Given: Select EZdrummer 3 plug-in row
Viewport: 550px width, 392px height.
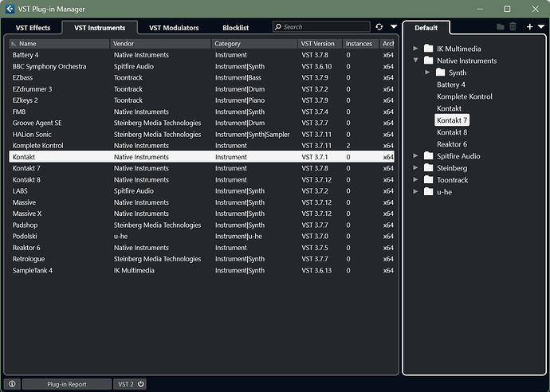Looking at the screenshot, I should click(202, 89).
